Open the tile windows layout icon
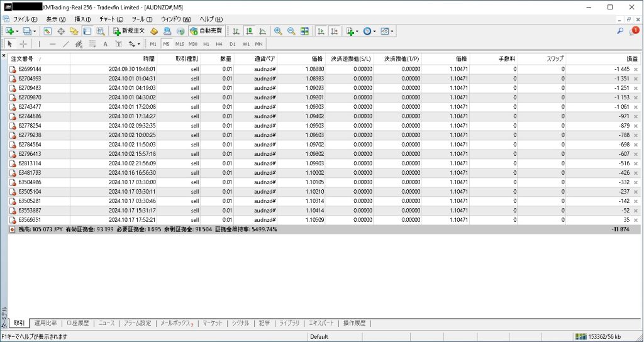 tap(304, 31)
